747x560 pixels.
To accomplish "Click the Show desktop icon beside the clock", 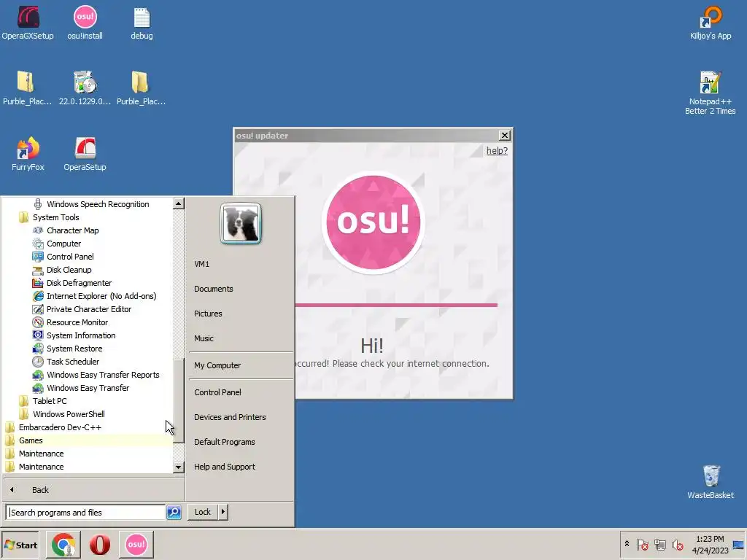I will (x=739, y=545).
